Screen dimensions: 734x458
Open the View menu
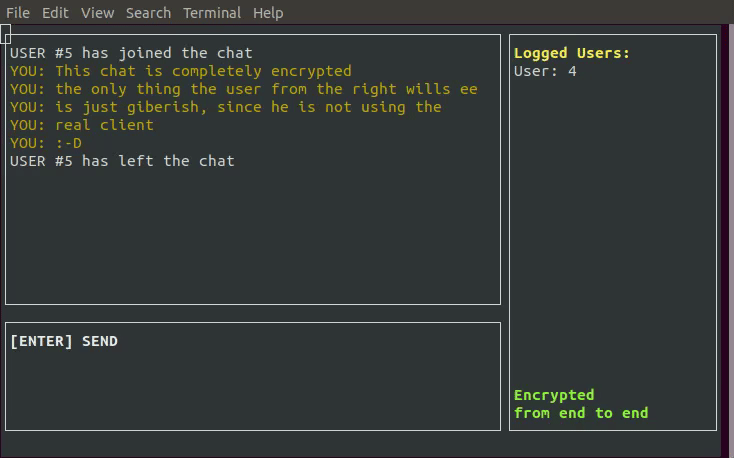point(98,13)
